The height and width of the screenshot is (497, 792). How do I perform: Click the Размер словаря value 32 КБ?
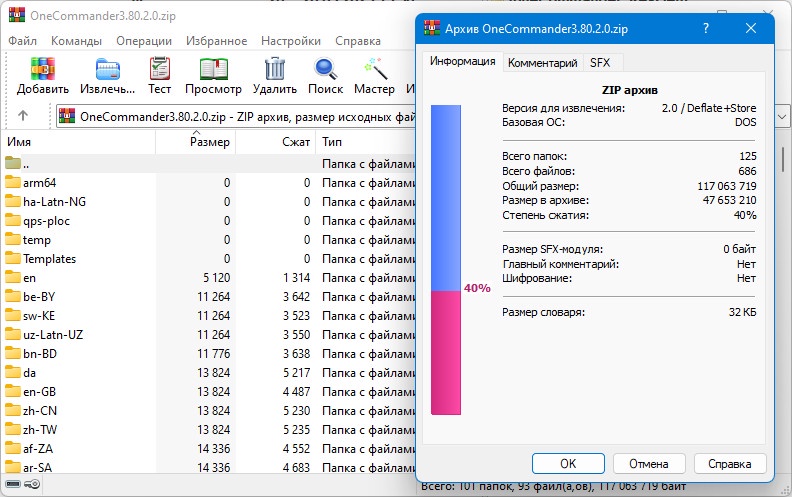742,312
